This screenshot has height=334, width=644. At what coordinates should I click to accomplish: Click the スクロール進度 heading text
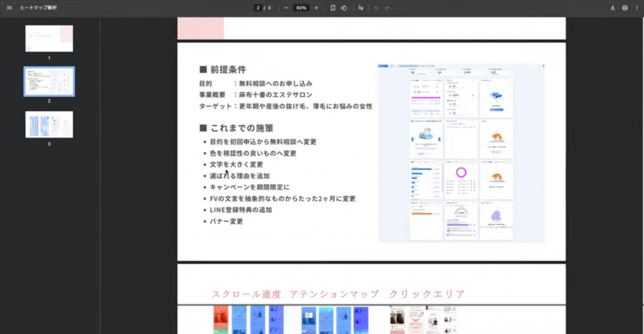point(247,294)
